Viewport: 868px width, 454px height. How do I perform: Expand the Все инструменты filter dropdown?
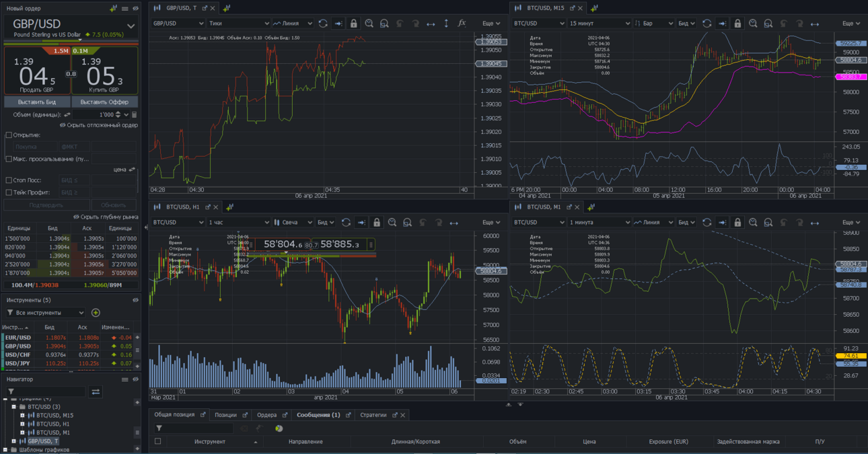coord(45,313)
